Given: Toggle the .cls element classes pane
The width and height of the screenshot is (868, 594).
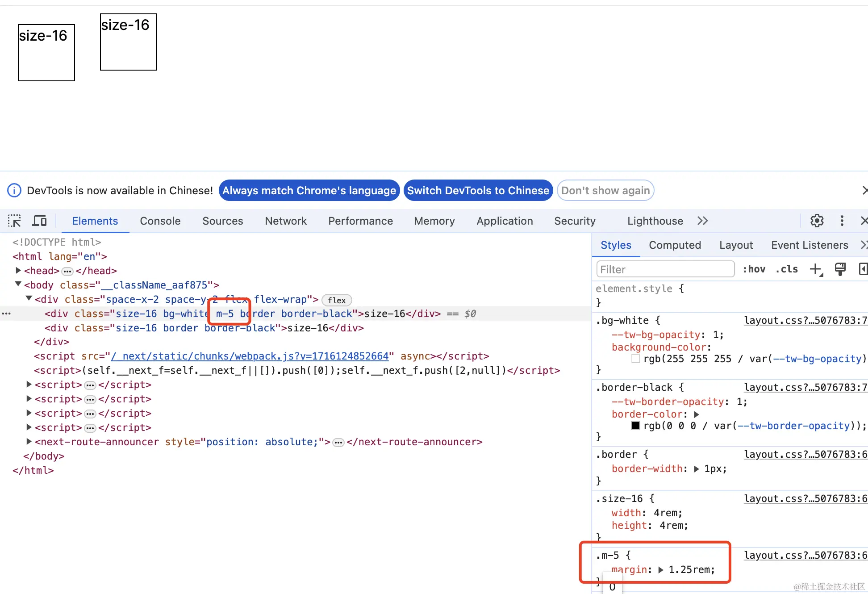Looking at the screenshot, I should [787, 269].
